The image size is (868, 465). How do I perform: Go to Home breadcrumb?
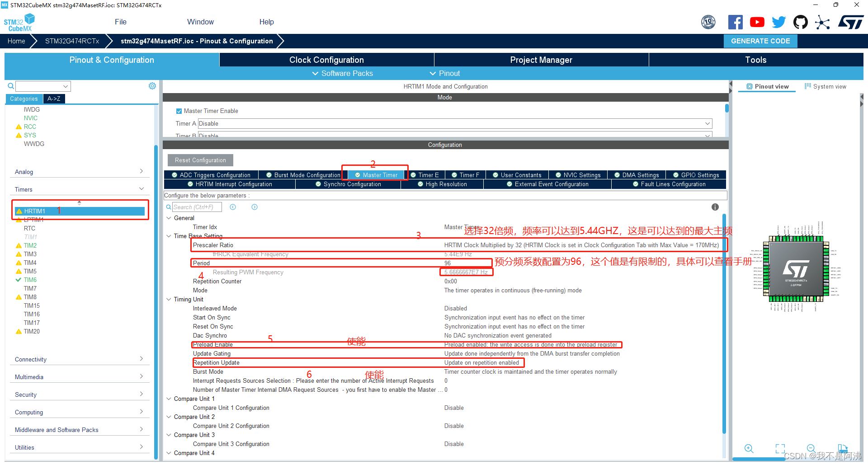(16, 41)
